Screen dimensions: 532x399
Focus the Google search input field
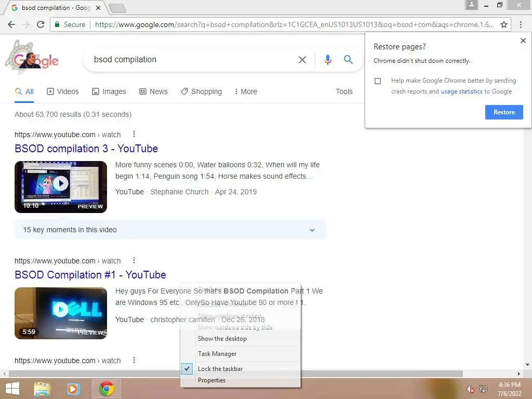pos(193,60)
